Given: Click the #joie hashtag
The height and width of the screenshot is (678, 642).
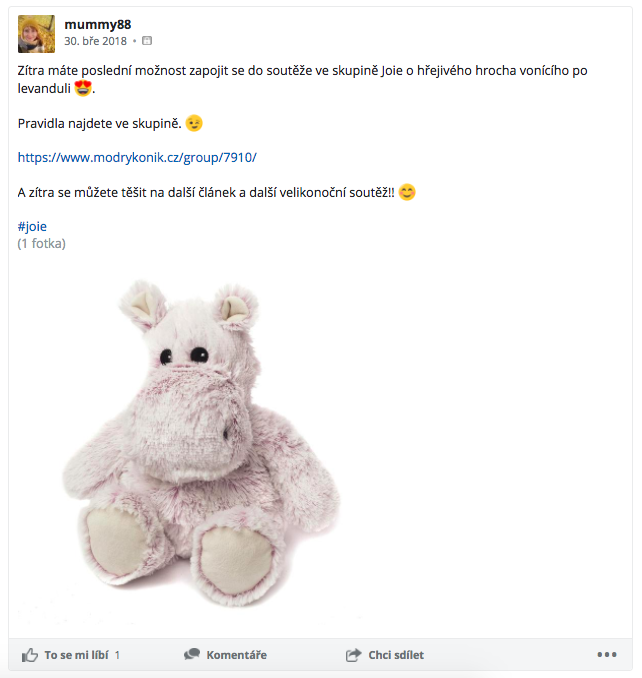Looking at the screenshot, I should coord(32,226).
